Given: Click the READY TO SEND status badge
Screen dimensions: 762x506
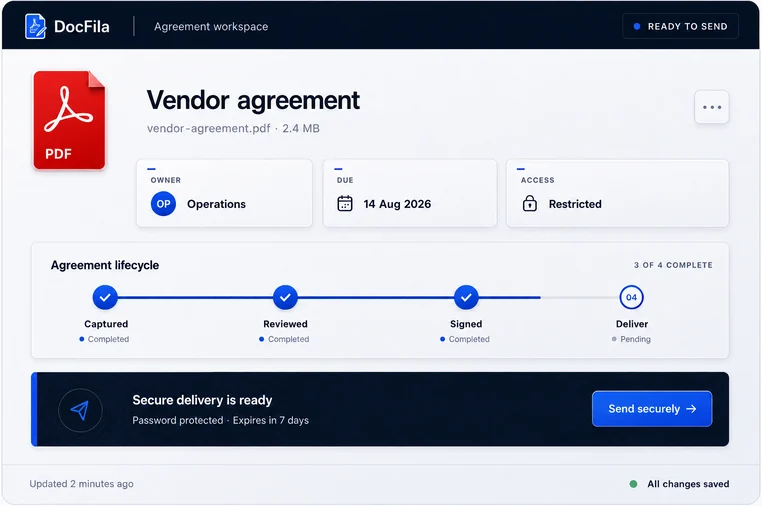Looking at the screenshot, I should (x=680, y=26).
